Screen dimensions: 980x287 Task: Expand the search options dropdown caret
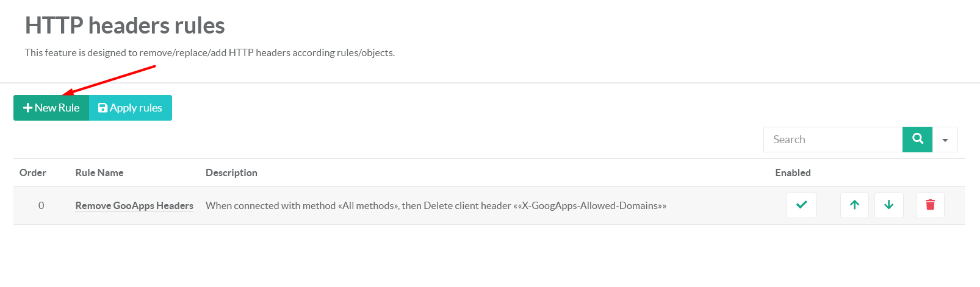[945, 140]
